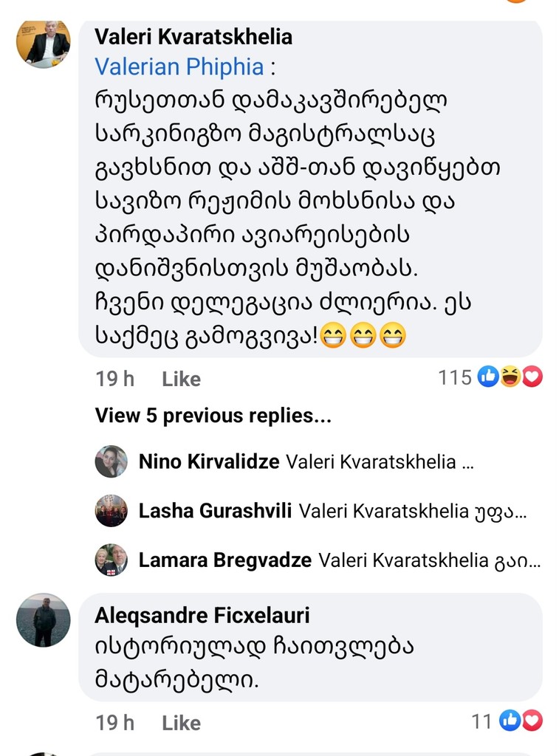The image size is (559, 756).
Task: Click the blue thumbs-up reaction on Valeri's comment
Action: 488,377
